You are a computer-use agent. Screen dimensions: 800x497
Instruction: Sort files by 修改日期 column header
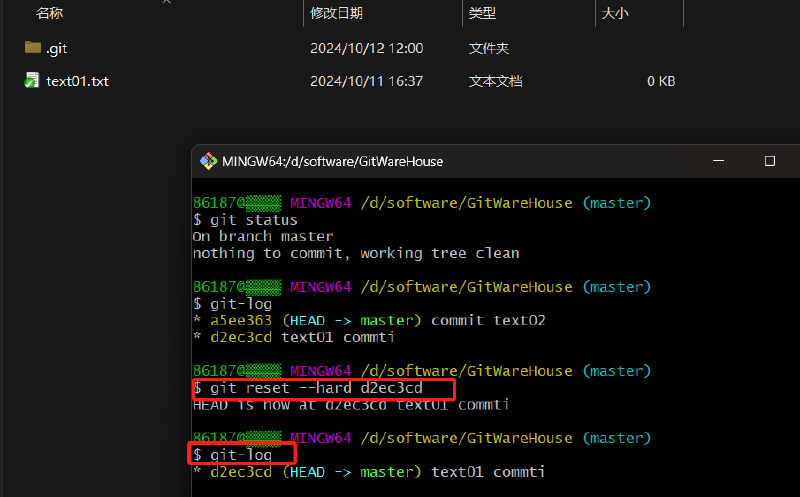[x=336, y=13]
